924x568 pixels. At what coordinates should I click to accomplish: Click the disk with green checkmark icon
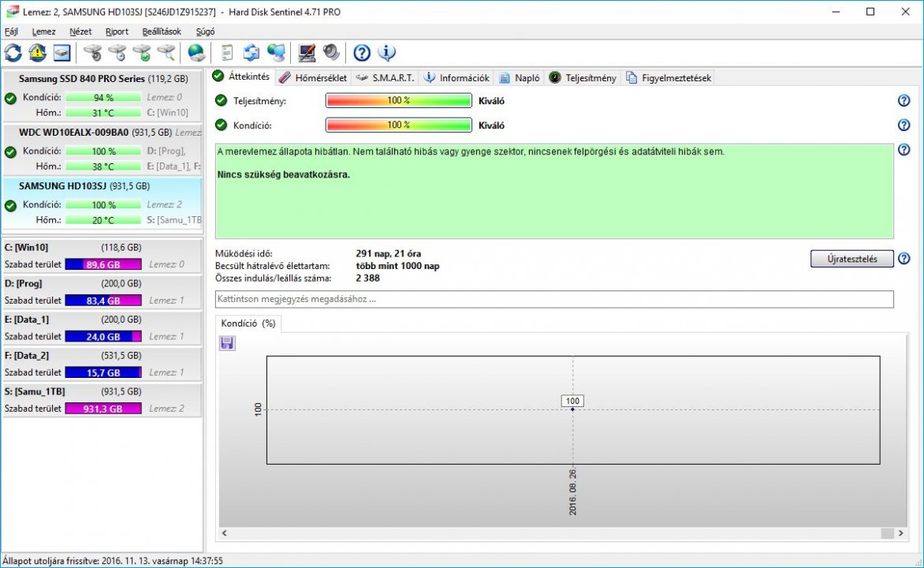142,53
